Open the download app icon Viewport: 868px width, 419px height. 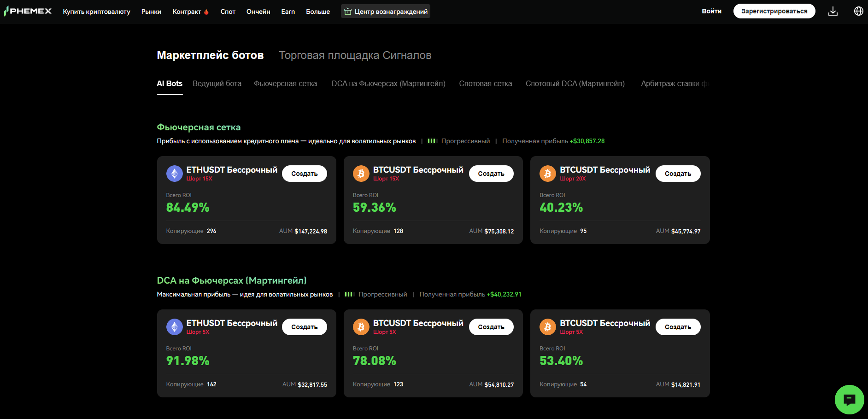(x=833, y=11)
